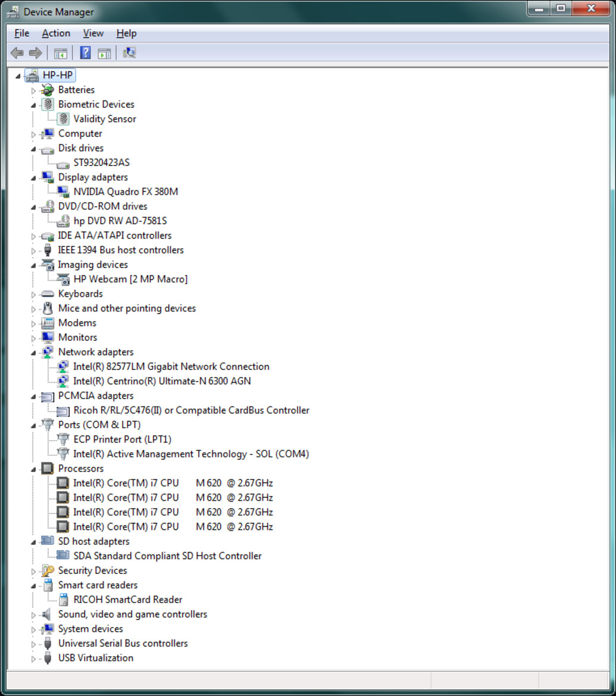The width and height of the screenshot is (616, 696).
Task: Maximize the Device Manager window
Action: [x=561, y=8]
